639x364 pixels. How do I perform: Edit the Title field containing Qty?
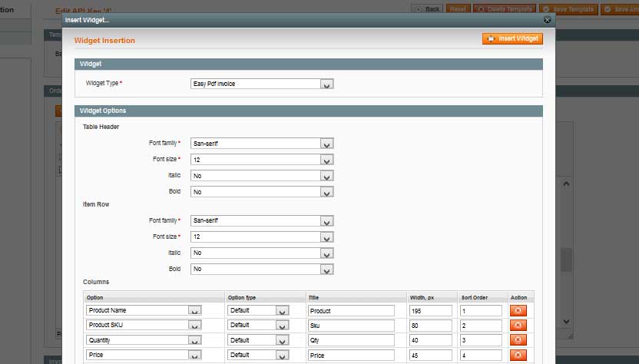tap(351, 340)
